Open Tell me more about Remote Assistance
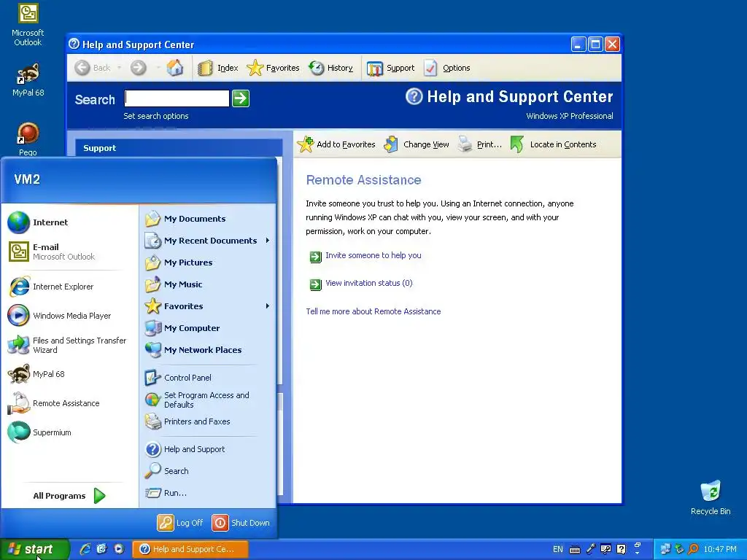The width and height of the screenshot is (747, 560). tap(373, 311)
